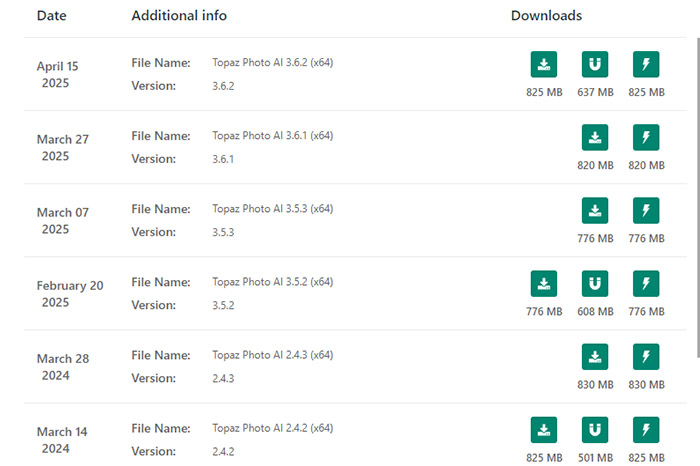
Task: Click the version value 2.4.3
Action: click(x=223, y=379)
